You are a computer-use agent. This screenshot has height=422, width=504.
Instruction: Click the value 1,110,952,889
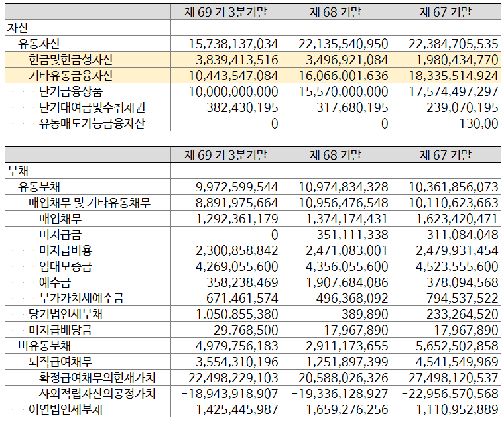tap(458, 409)
